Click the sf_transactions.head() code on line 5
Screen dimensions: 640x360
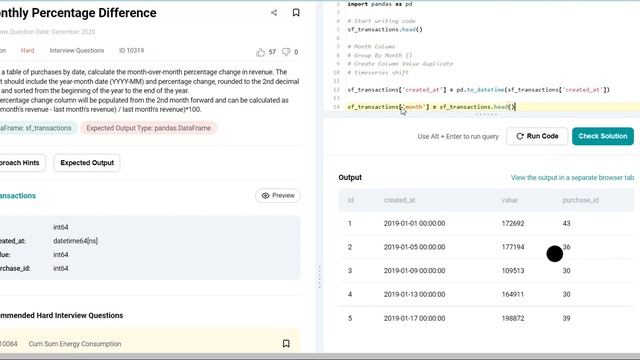(x=385, y=29)
